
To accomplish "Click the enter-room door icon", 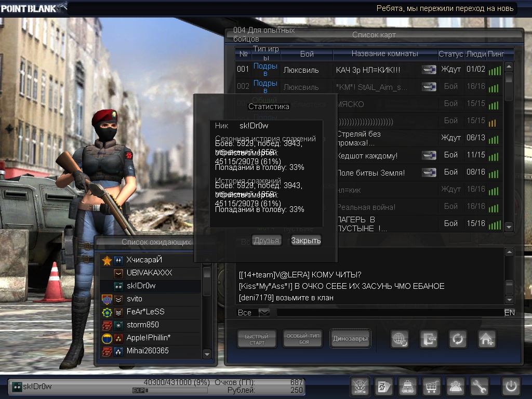I will [x=429, y=339].
